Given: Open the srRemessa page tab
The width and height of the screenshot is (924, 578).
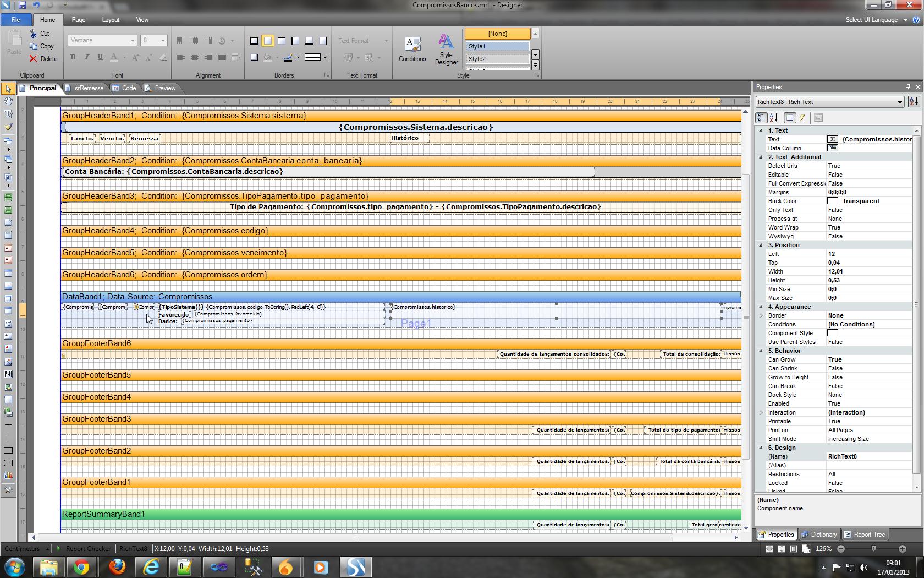Looking at the screenshot, I should (x=84, y=88).
